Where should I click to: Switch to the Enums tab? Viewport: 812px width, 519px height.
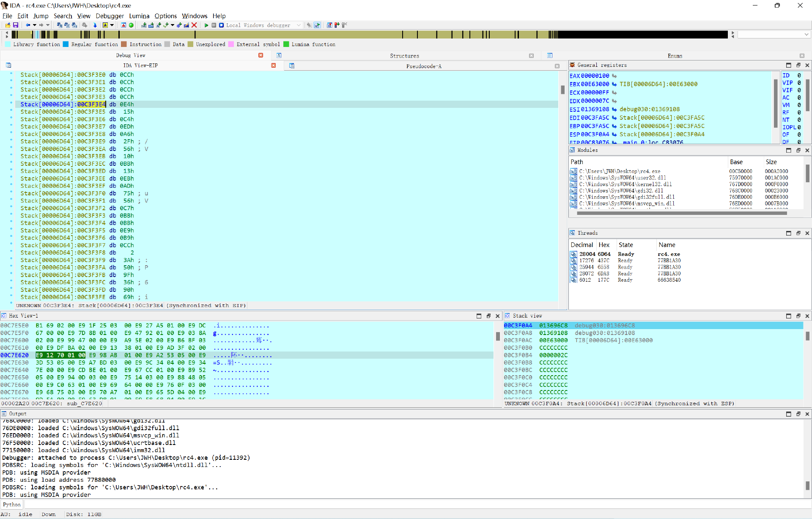tap(675, 56)
